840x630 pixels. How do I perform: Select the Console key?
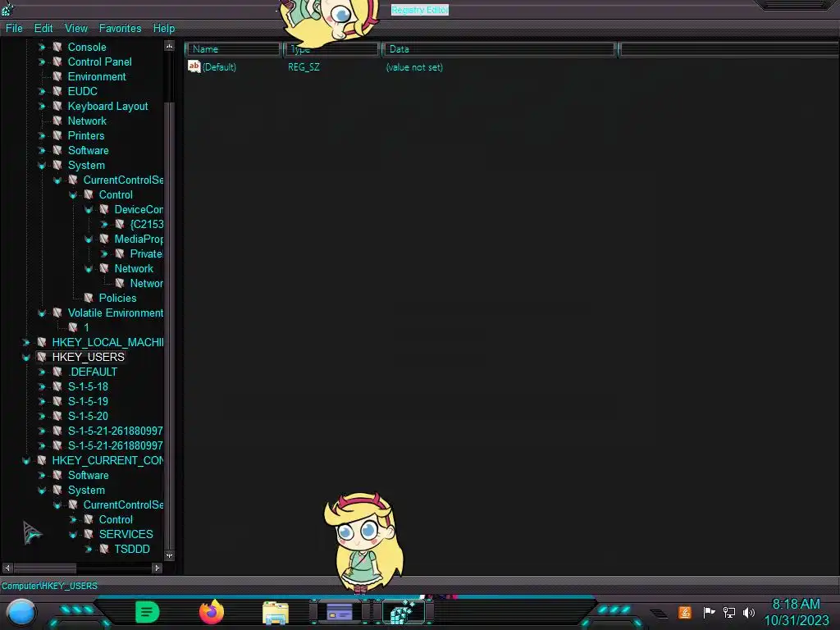click(87, 47)
